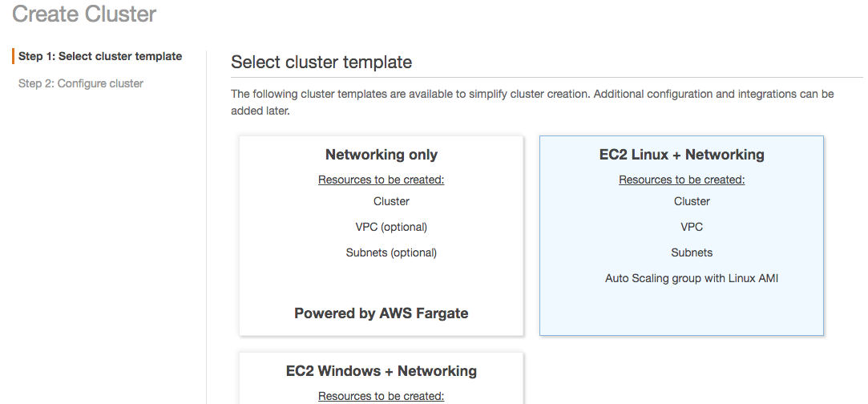The height and width of the screenshot is (404, 868).
Task: Click the Subnets (optional) resource text
Action: (x=391, y=252)
